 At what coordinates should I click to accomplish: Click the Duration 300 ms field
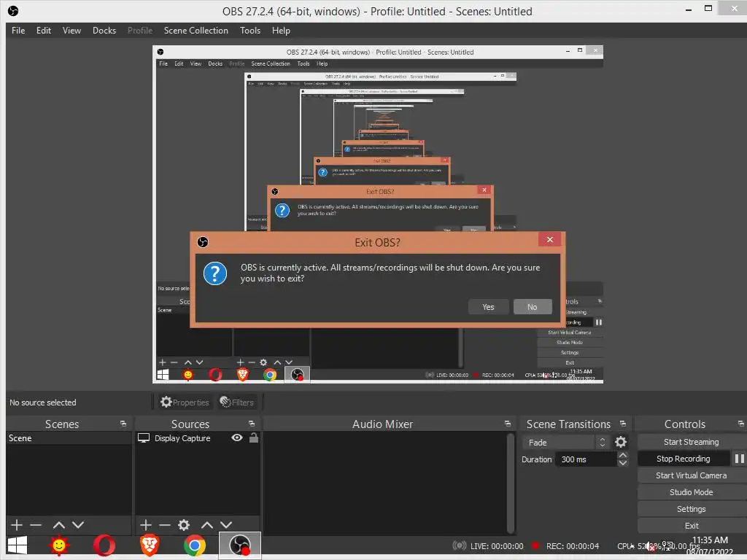(586, 459)
